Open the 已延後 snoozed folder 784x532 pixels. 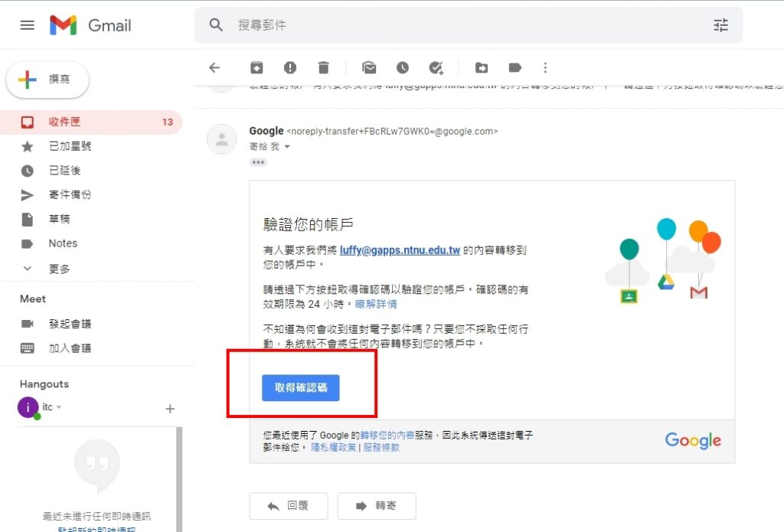pyautogui.click(x=64, y=171)
